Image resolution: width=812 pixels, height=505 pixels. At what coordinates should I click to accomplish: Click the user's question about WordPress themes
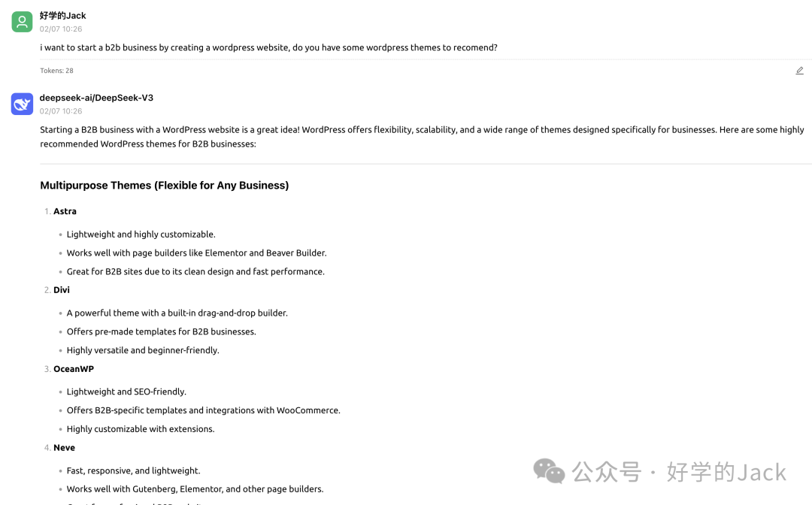[x=268, y=47]
